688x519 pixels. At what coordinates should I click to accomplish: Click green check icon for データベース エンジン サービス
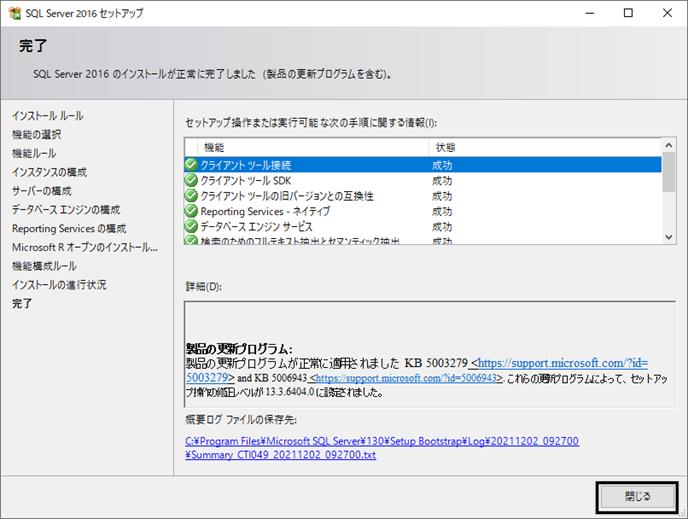click(191, 226)
